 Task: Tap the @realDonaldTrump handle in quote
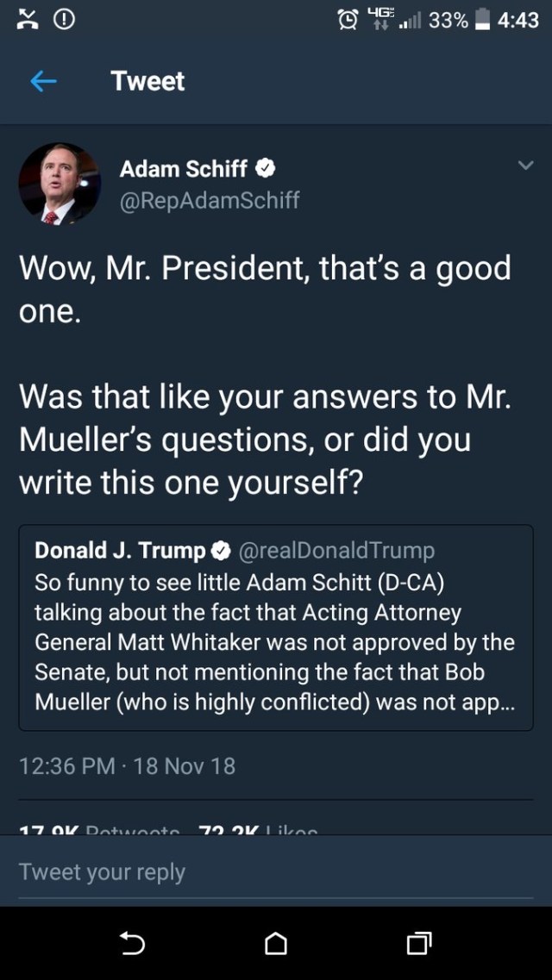tap(336, 550)
